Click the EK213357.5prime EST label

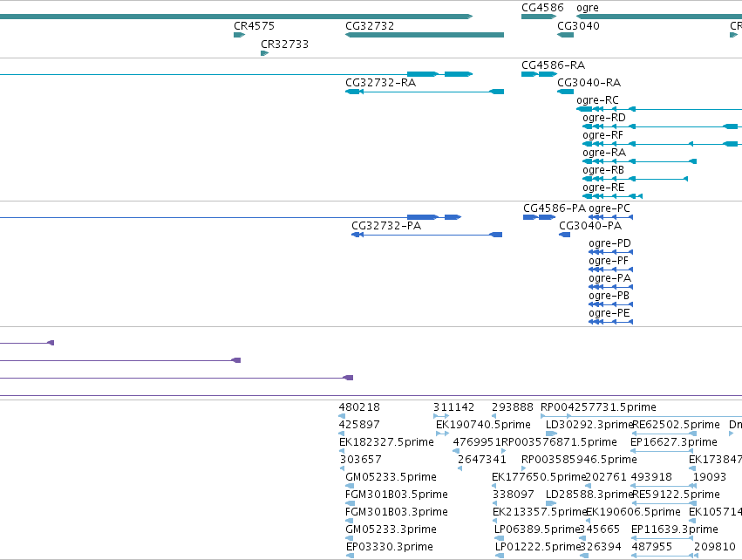[540, 512]
